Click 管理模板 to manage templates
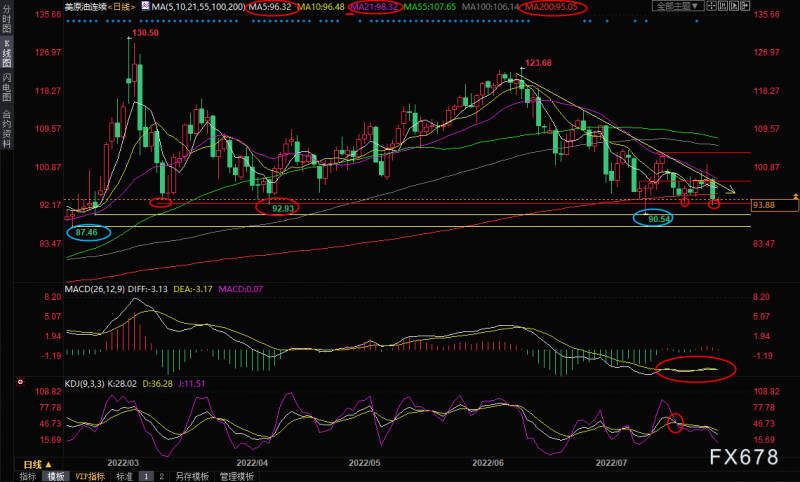Image resolution: width=800 pixels, height=482 pixels. click(237, 476)
